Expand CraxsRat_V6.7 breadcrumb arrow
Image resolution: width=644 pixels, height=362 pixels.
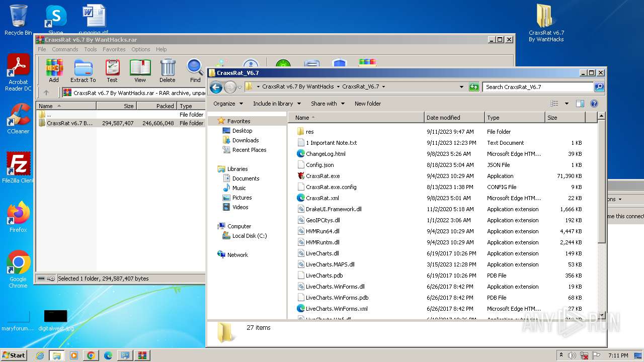383,87
